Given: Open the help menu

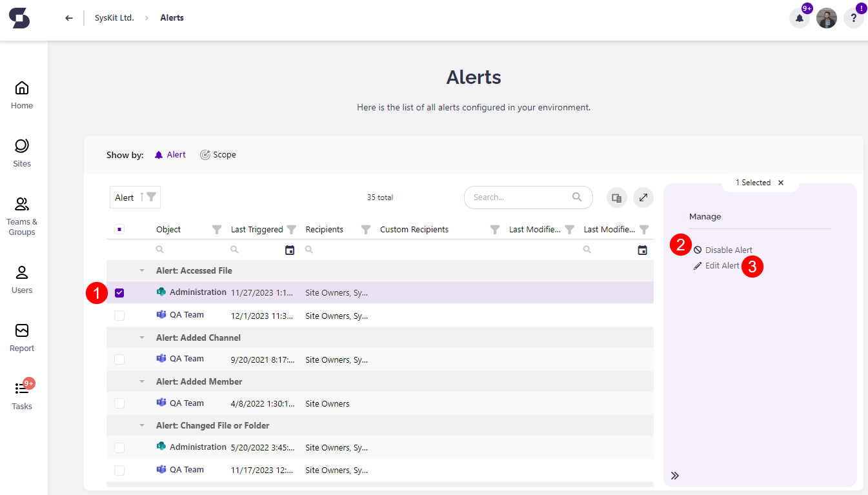Looking at the screenshot, I should point(853,18).
